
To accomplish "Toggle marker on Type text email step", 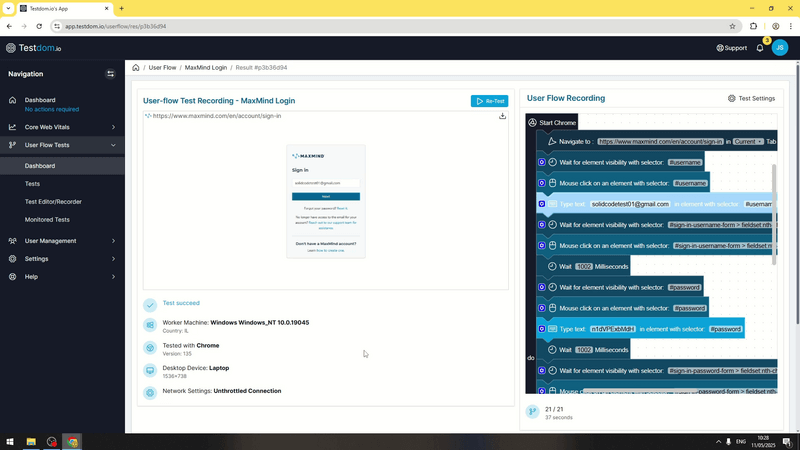I will [x=542, y=204].
